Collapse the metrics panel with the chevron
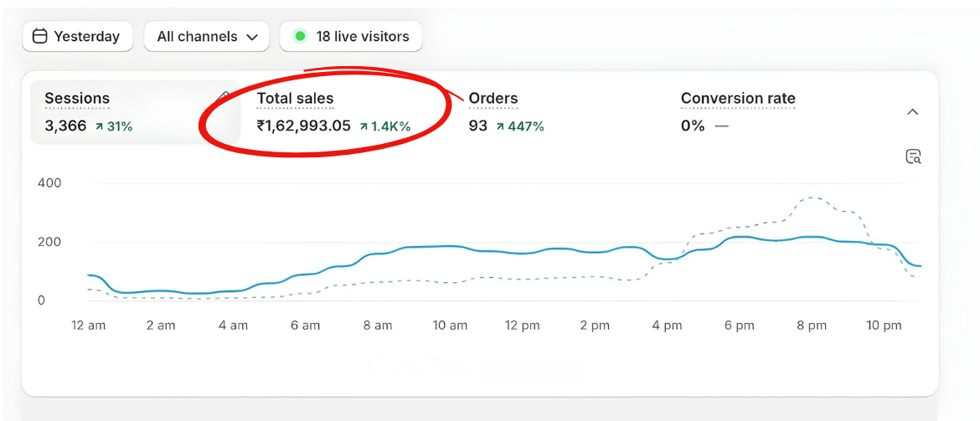This screenshot has height=421, width=980. [913, 112]
